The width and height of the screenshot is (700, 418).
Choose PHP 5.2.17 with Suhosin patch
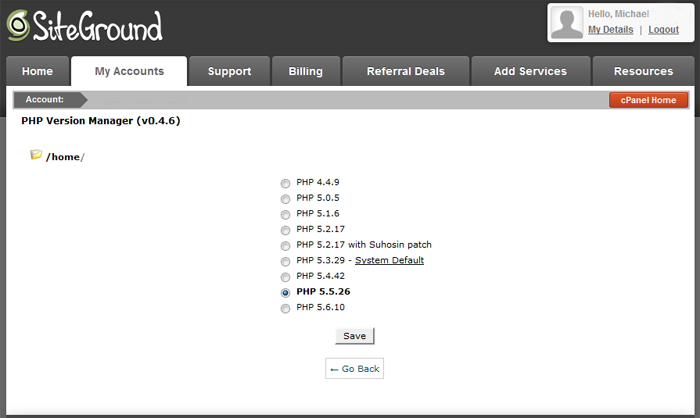285,246
